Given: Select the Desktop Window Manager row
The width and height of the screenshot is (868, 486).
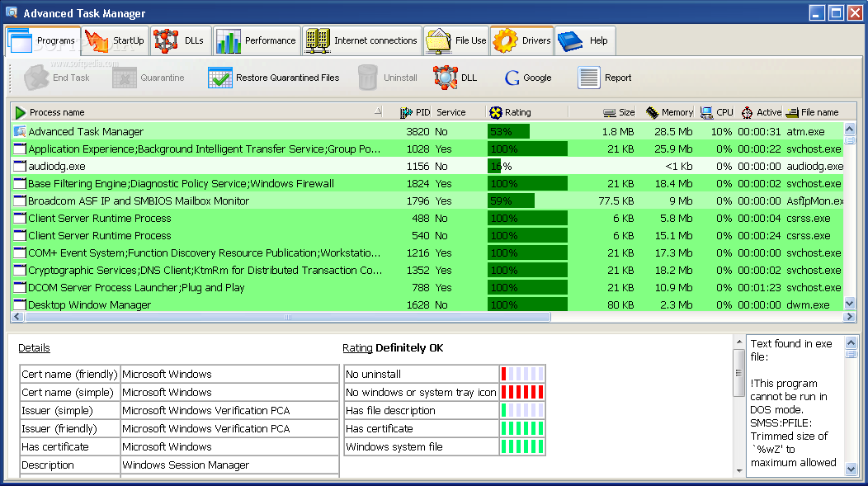Looking at the screenshot, I should pyautogui.click(x=427, y=305).
